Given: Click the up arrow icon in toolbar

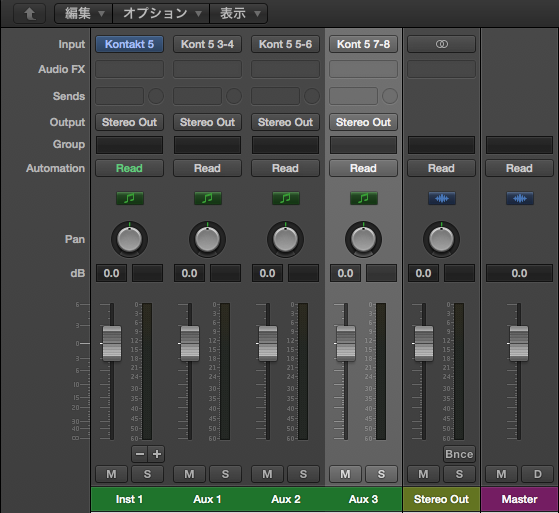Looking at the screenshot, I should tap(30, 14).
